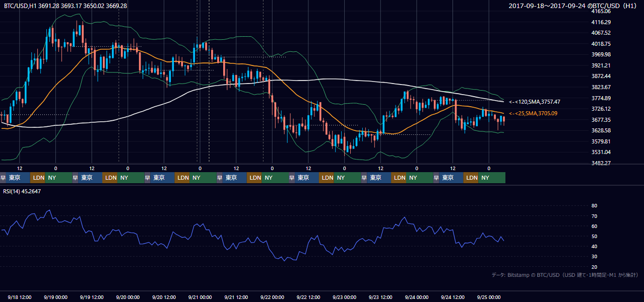The height and width of the screenshot is (302, 644).
Task: Click the 9/23 12:00 time label
Action: click(x=381, y=297)
